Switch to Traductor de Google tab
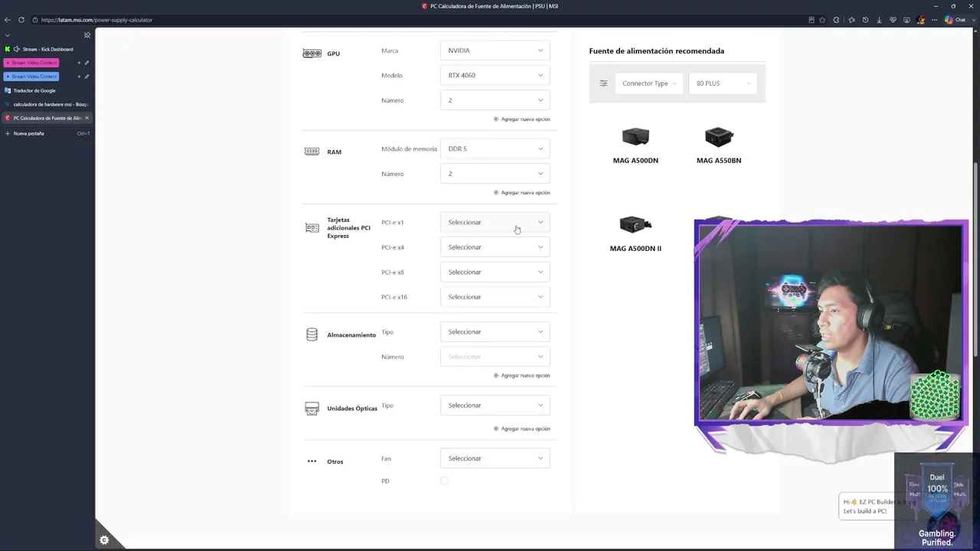Viewport: 980px width, 551px height. pos(47,90)
